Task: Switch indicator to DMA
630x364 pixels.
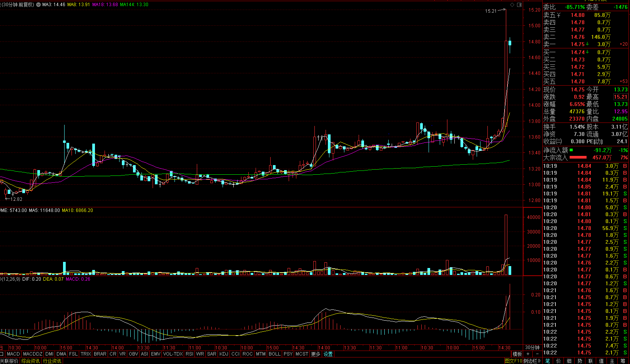Action: (62, 354)
